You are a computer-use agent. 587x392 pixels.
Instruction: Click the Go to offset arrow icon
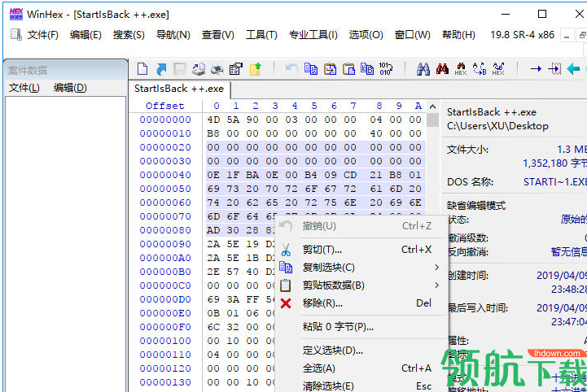(x=536, y=69)
